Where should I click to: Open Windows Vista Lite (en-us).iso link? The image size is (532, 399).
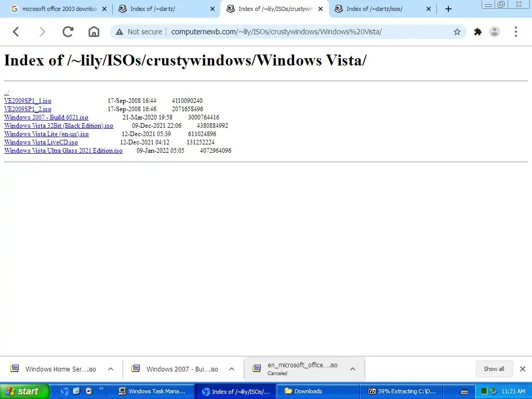(x=46, y=134)
